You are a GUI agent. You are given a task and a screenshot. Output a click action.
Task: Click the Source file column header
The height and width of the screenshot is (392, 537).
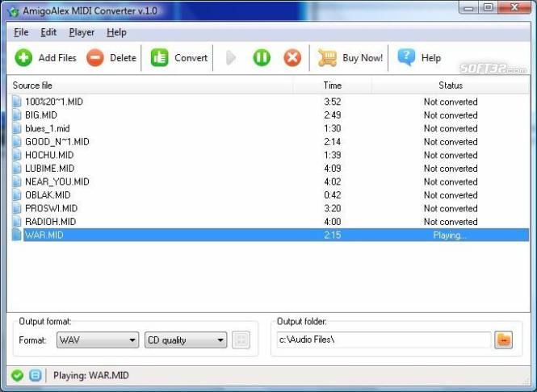click(150, 85)
